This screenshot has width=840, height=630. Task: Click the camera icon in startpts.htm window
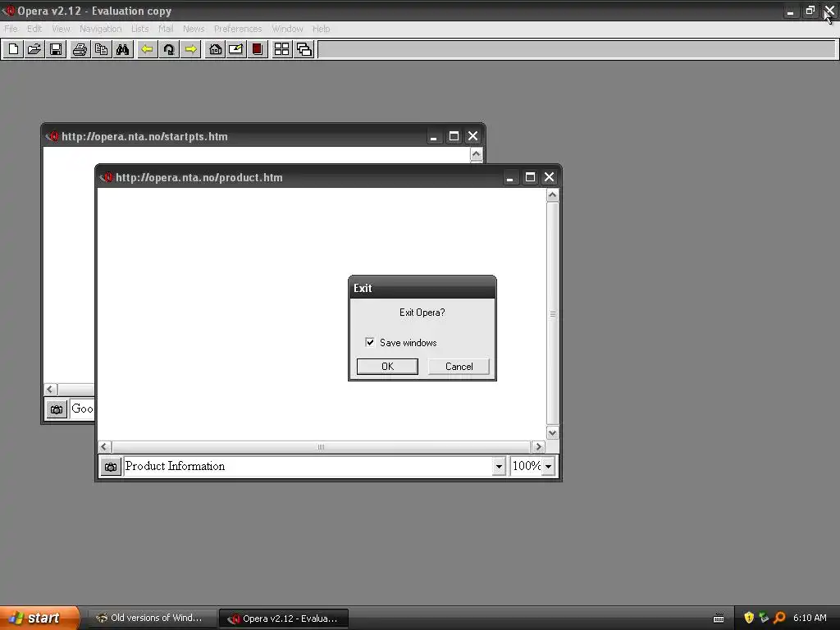pyautogui.click(x=57, y=410)
